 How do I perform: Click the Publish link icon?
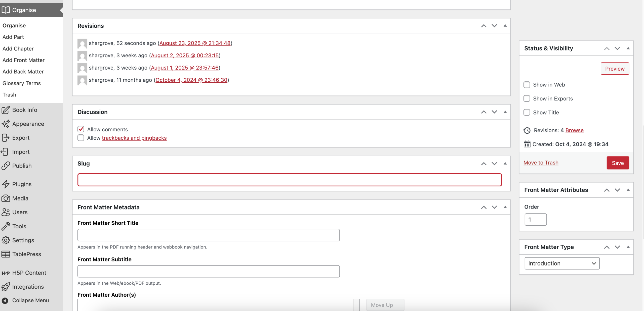6,166
